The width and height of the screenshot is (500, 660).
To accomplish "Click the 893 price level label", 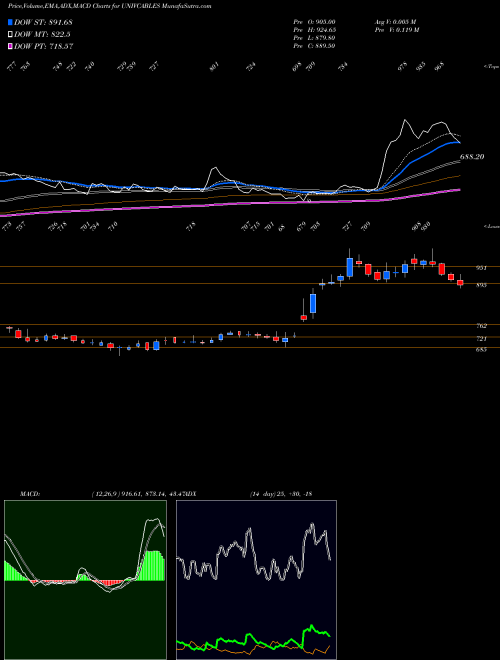I will (x=482, y=285).
